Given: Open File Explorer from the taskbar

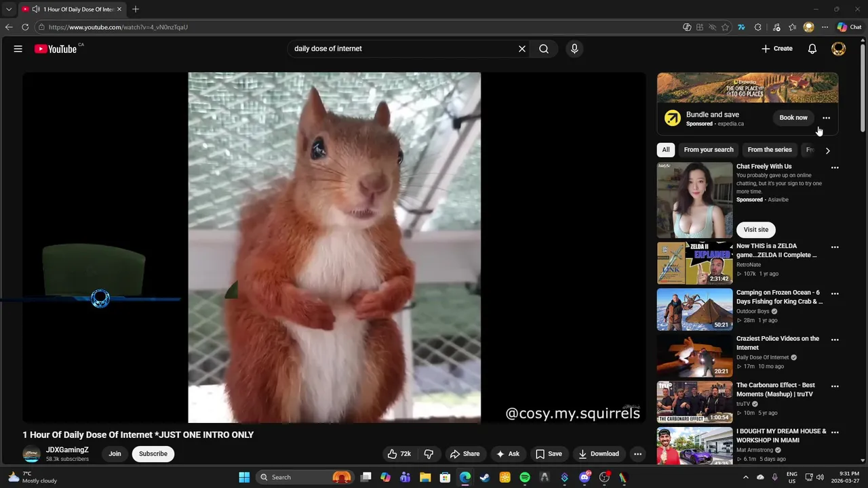Looking at the screenshot, I should pos(425,477).
